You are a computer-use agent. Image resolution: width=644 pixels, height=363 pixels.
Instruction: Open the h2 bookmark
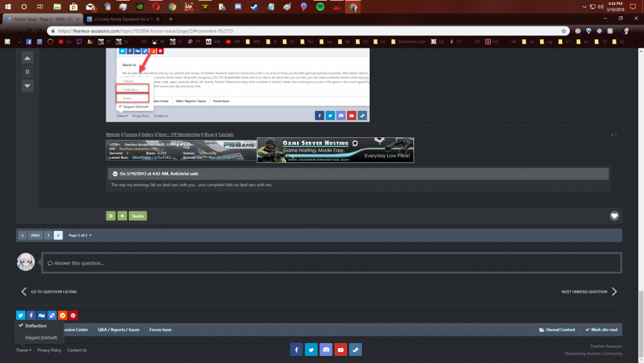(x=437, y=41)
